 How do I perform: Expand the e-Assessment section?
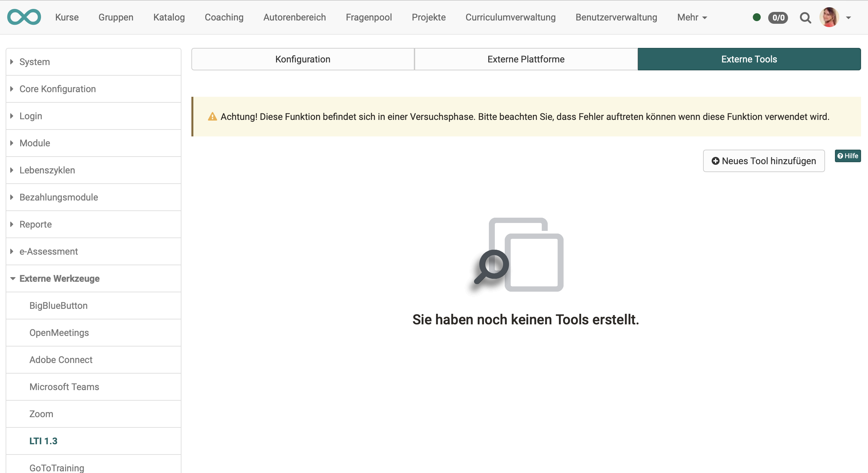pos(49,251)
